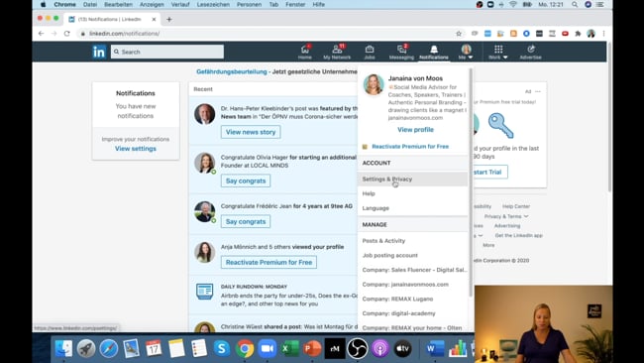Open OBS from the Dock
Image resolution: width=644 pixels, height=363 pixels.
[358, 348]
